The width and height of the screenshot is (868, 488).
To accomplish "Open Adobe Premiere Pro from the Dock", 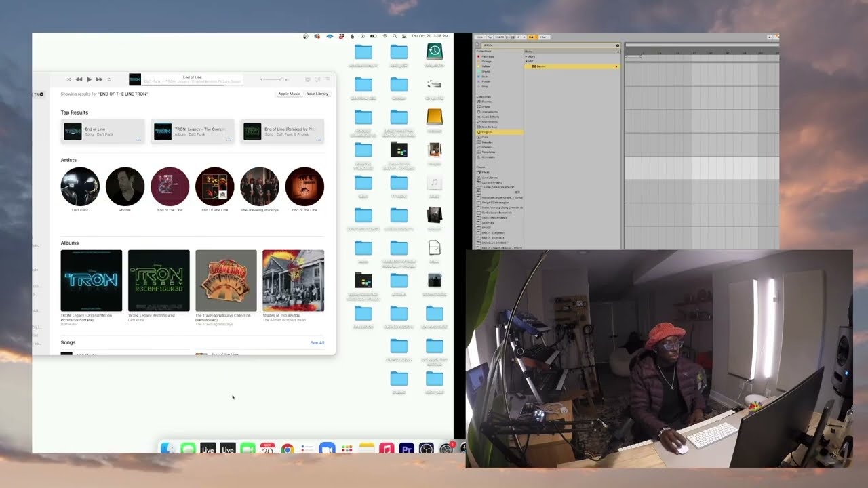I will (x=406, y=449).
